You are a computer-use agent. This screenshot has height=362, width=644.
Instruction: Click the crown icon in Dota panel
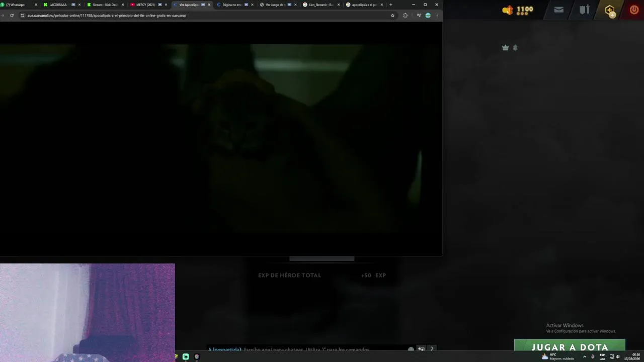506,48
